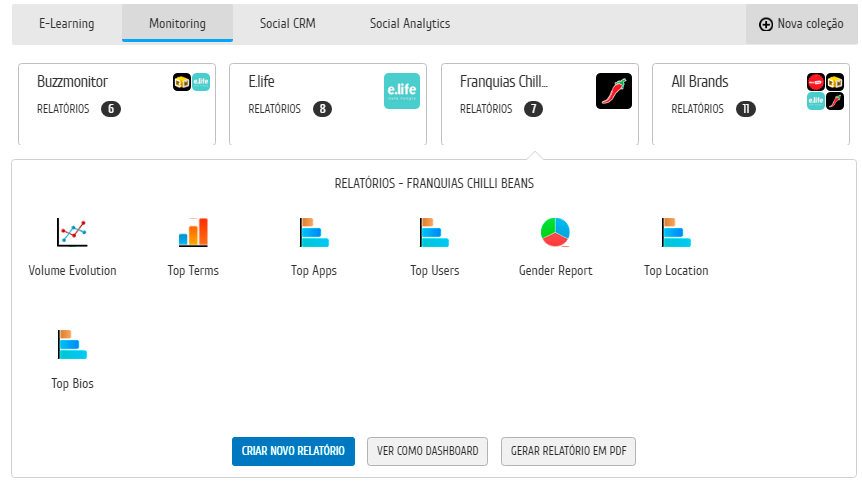Click the Criar Novo Relatório button
This screenshot has width=862, height=489.
294,451
